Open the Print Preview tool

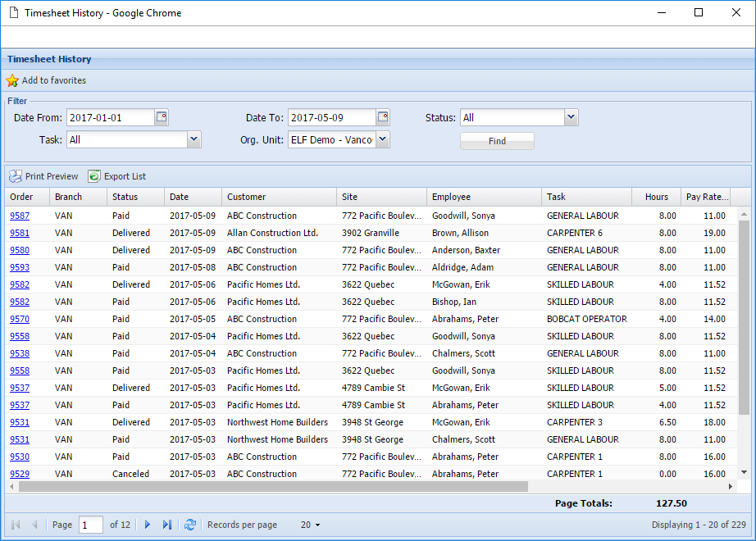pos(43,175)
